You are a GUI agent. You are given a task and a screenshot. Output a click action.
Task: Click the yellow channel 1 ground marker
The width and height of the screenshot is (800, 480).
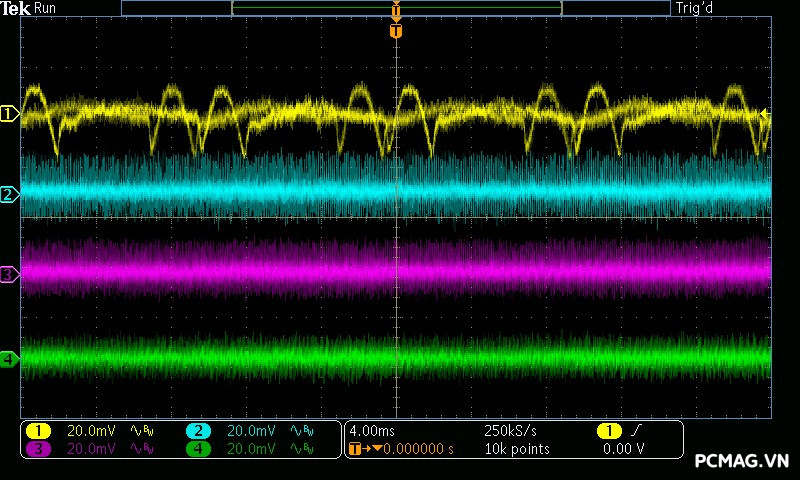[x=9, y=114]
